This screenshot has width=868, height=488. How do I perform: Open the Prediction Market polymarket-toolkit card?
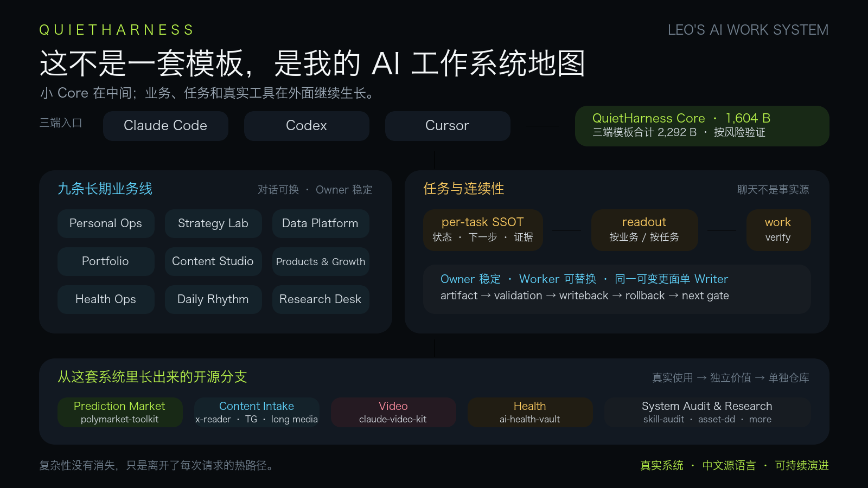(x=120, y=412)
